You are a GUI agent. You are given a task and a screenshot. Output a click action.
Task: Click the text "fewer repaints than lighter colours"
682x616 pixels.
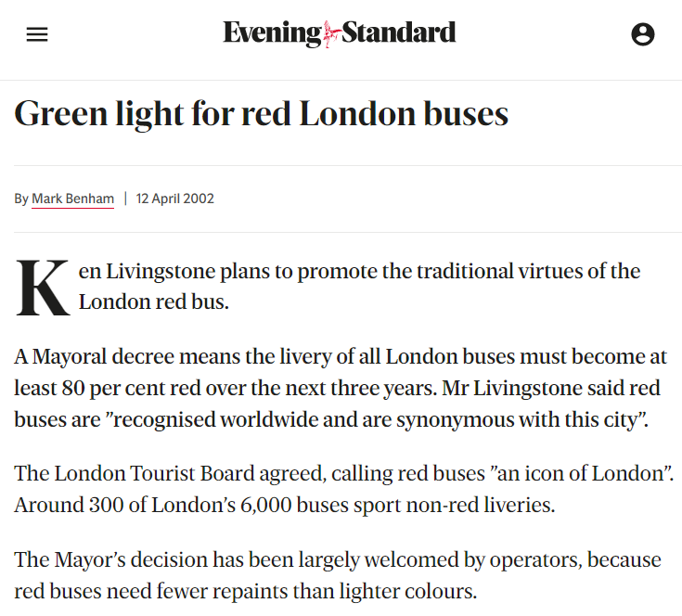click(x=316, y=591)
